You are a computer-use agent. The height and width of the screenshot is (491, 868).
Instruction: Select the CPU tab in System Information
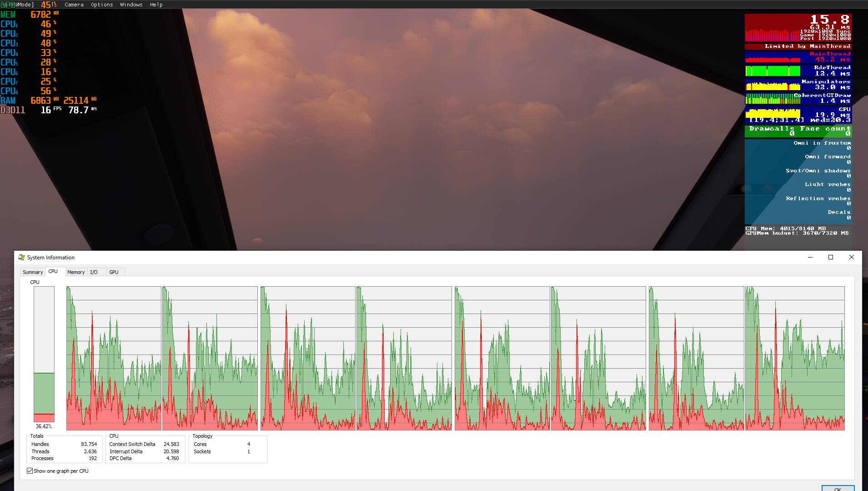pos(53,272)
